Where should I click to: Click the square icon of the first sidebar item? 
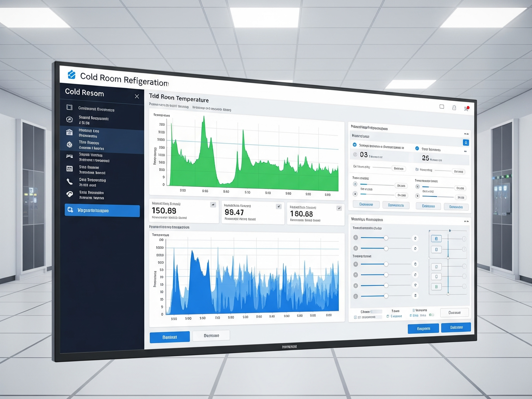pyautogui.click(x=69, y=107)
